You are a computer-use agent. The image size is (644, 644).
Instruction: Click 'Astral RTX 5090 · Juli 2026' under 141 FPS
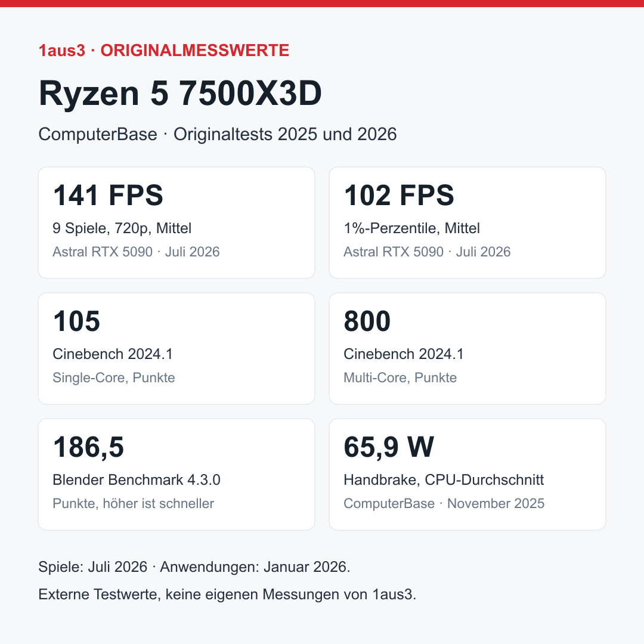click(x=136, y=252)
